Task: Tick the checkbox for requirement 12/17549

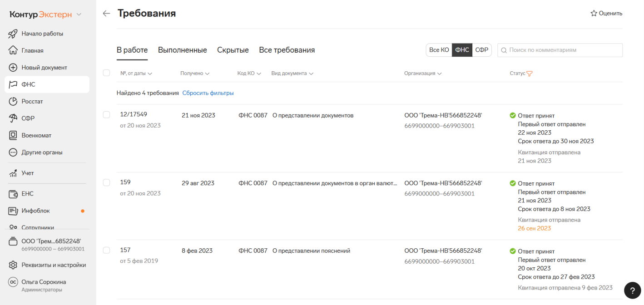Action: 106,115
